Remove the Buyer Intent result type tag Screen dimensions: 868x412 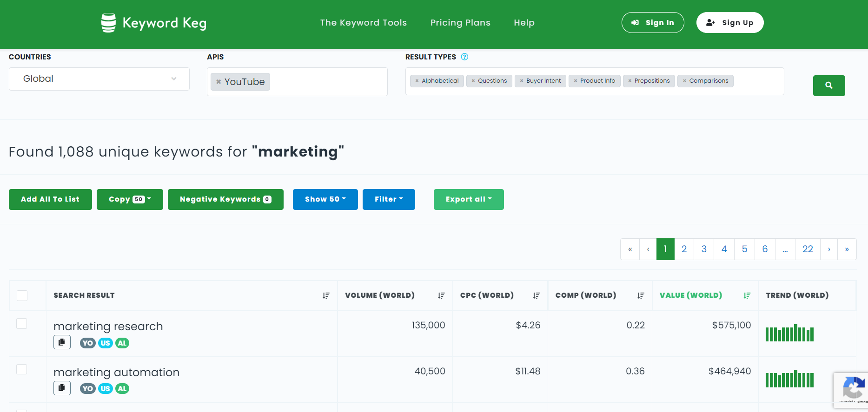coord(522,81)
